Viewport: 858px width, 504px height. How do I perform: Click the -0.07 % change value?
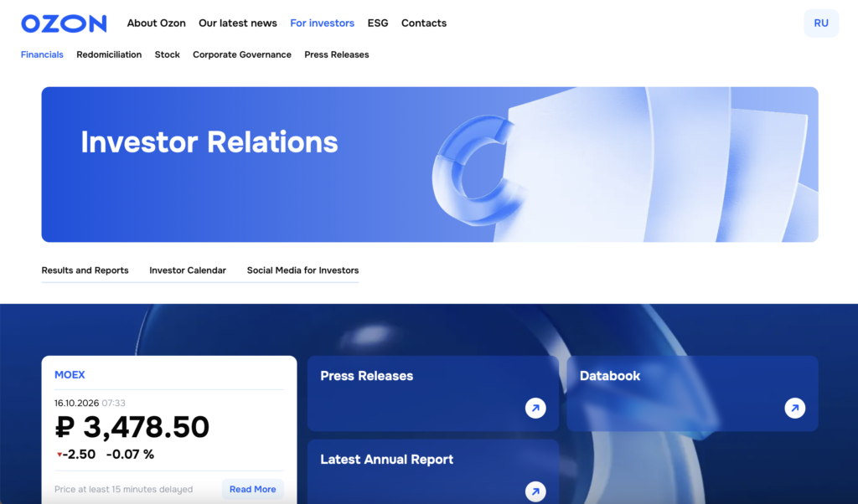click(130, 455)
